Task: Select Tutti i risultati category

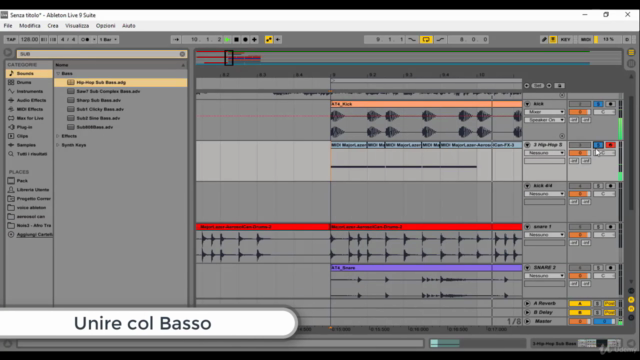Action: tap(29, 154)
